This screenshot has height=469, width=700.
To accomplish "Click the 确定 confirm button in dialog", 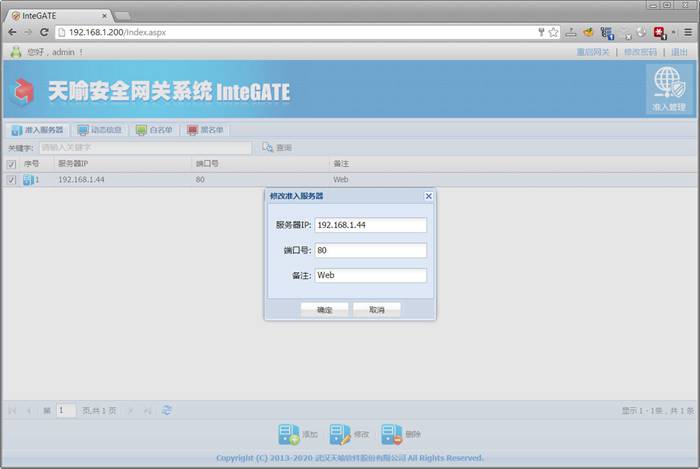I will (x=325, y=309).
